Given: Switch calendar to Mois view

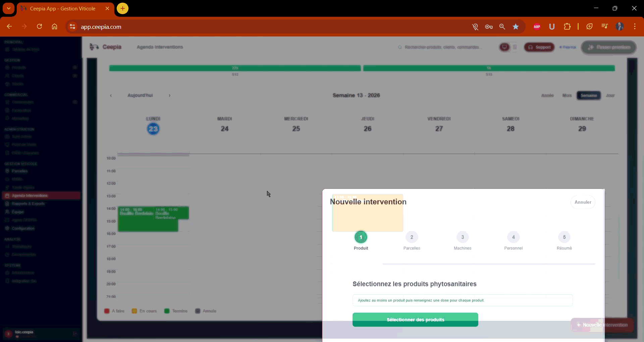Looking at the screenshot, I should tap(567, 96).
